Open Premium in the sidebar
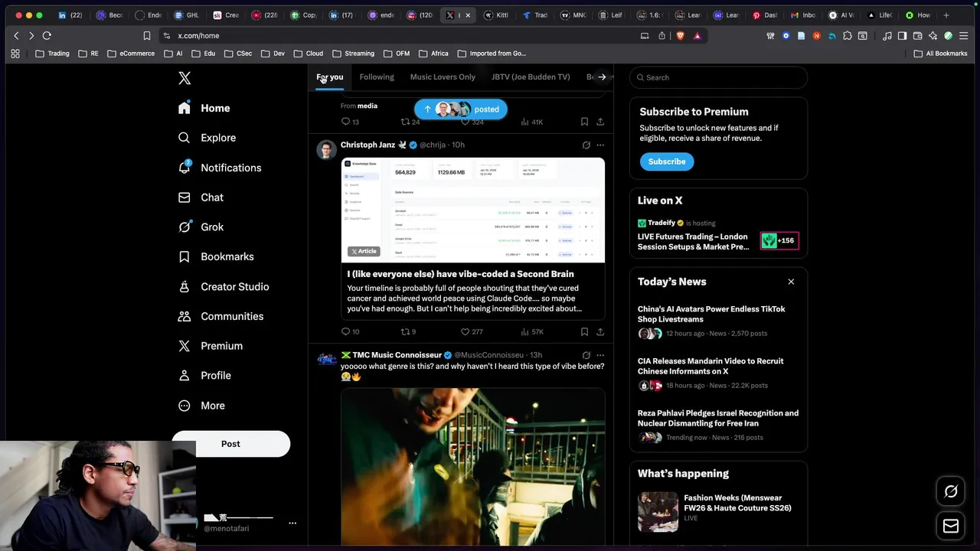Image resolution: width=980 pixels, height=551 pixels. click(211, 346)
